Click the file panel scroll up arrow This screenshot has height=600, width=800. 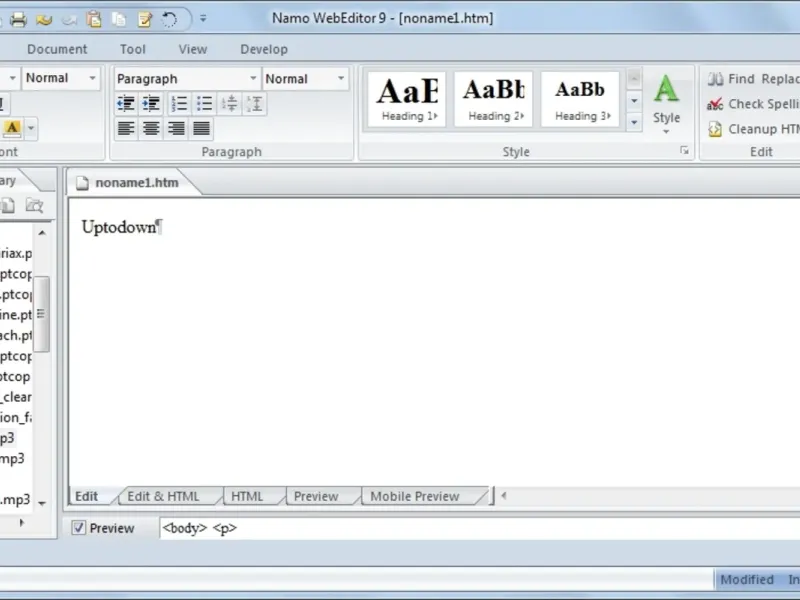[x=42, y=233]
